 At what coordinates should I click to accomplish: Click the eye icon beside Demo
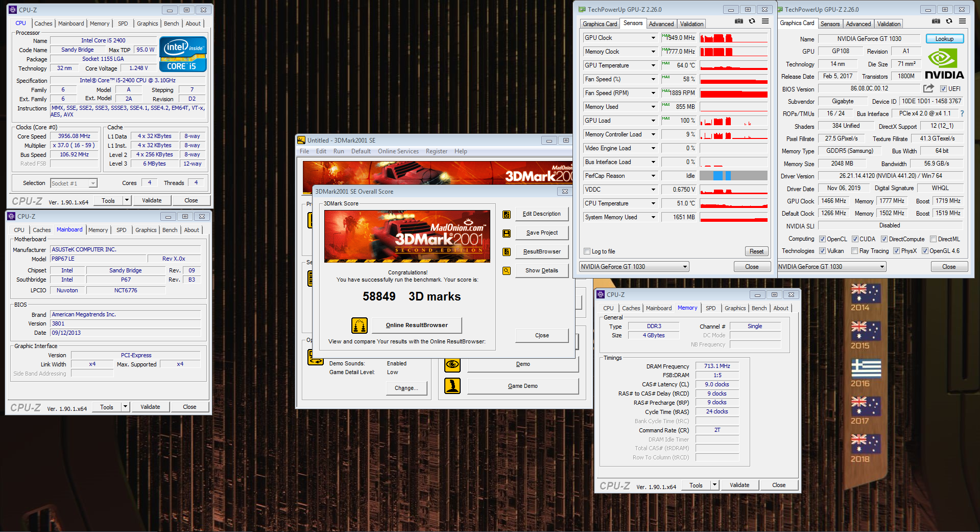pyautogui.click(x=452, y=364)
